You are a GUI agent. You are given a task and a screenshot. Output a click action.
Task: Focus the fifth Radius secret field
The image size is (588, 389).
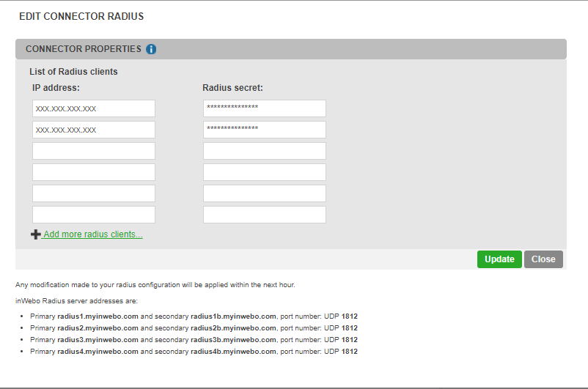(264, 193)
